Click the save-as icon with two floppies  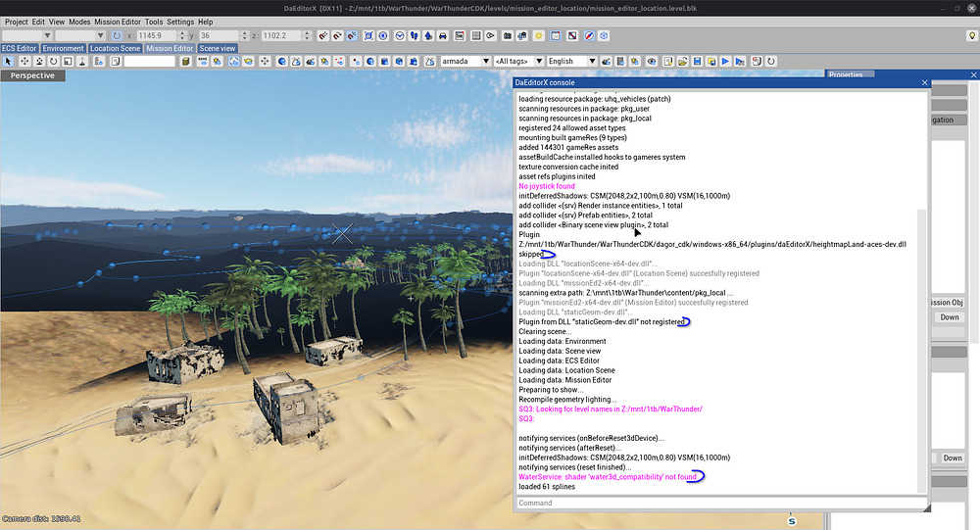711,62
